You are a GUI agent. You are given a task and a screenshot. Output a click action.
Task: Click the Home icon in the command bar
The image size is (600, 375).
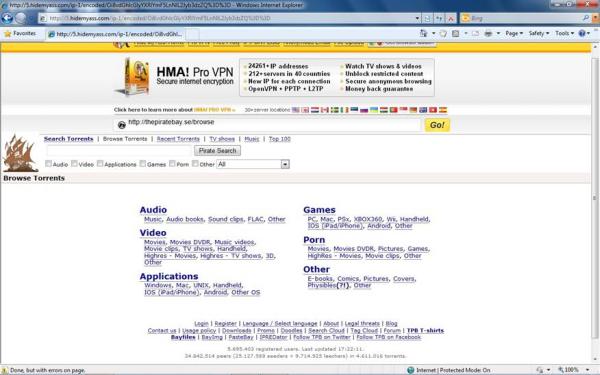(423, 34)
